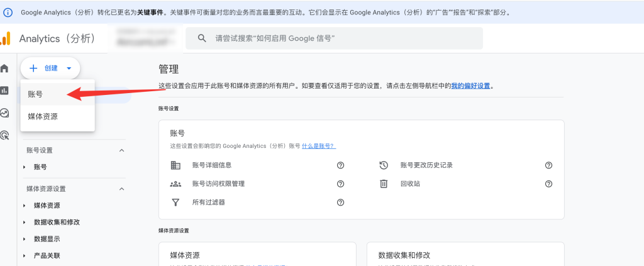Expand the 数据收集和修改 tree item
This screenshot has width=644, height=266.
pos(25,222)
